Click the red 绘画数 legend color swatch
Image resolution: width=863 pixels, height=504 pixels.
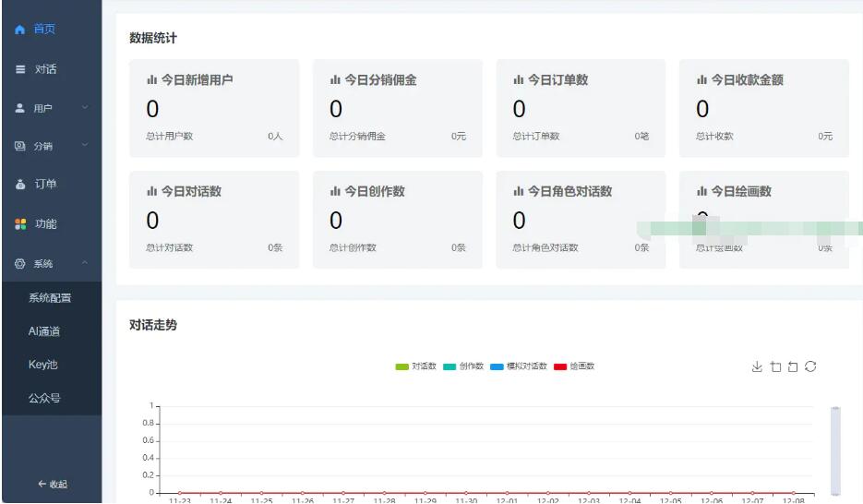coord(560,366)
